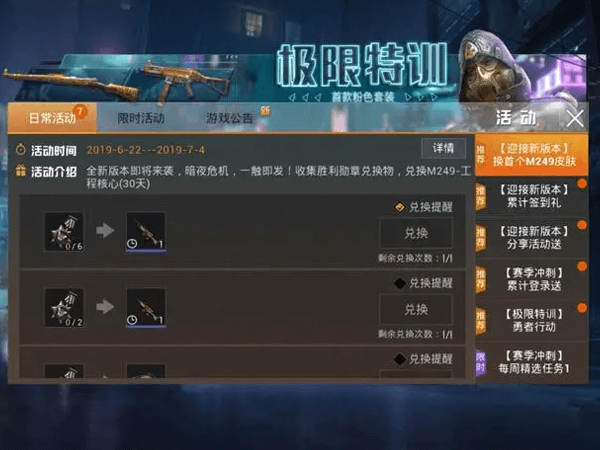The height and width of the screenshot is (450, 600).
Task: Click the arrow icon in first exchange row
Action: click(x=105, y=230)
